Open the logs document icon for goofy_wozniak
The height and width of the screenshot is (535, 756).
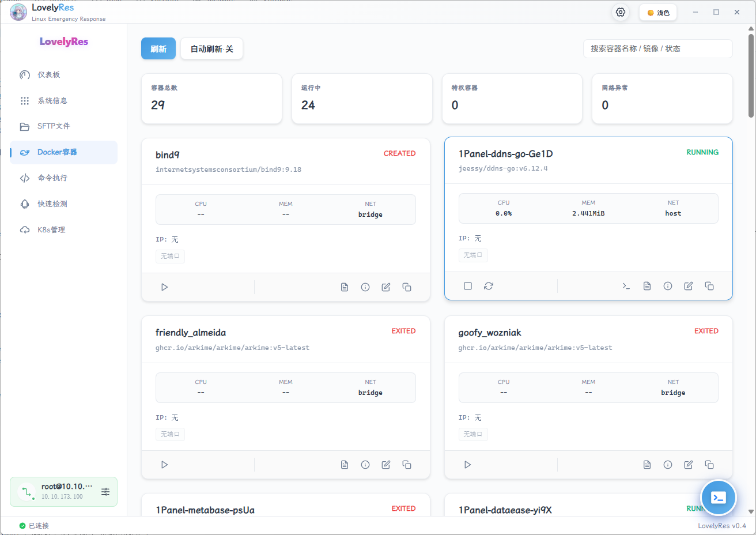click(647, 465)
